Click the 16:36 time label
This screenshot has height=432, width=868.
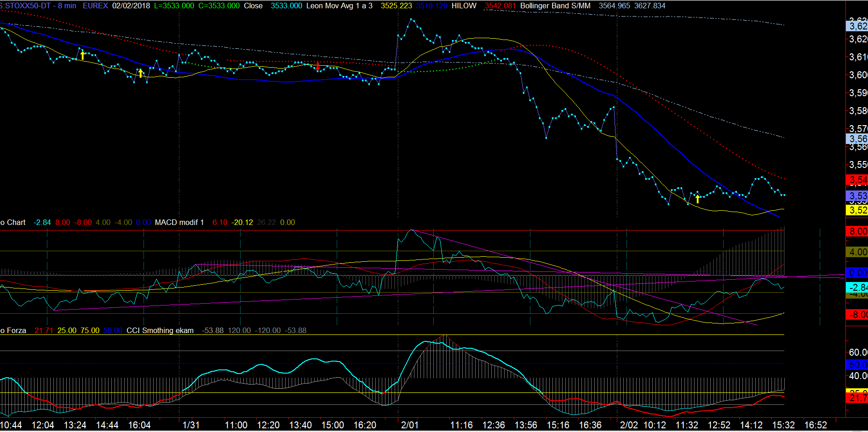point(590,425)
